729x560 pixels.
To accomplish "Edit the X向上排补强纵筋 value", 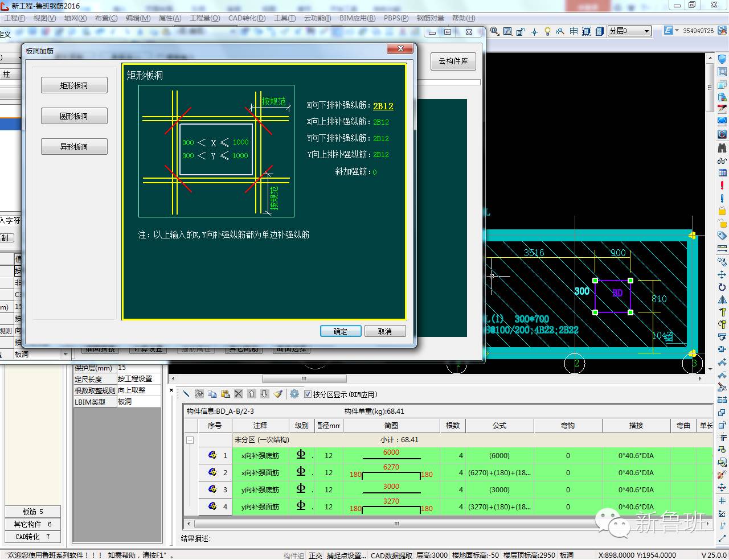I will pyautogui.click(x=381, y=122).
